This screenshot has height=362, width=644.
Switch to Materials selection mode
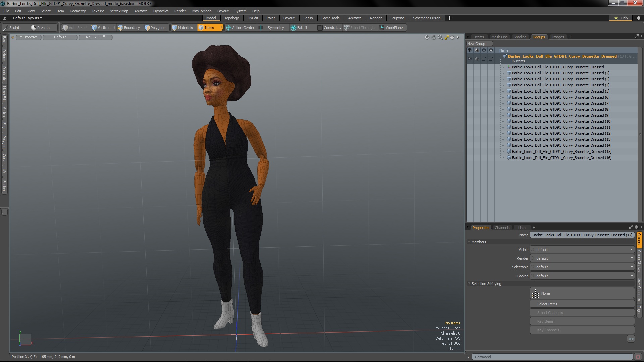[182, 28]
